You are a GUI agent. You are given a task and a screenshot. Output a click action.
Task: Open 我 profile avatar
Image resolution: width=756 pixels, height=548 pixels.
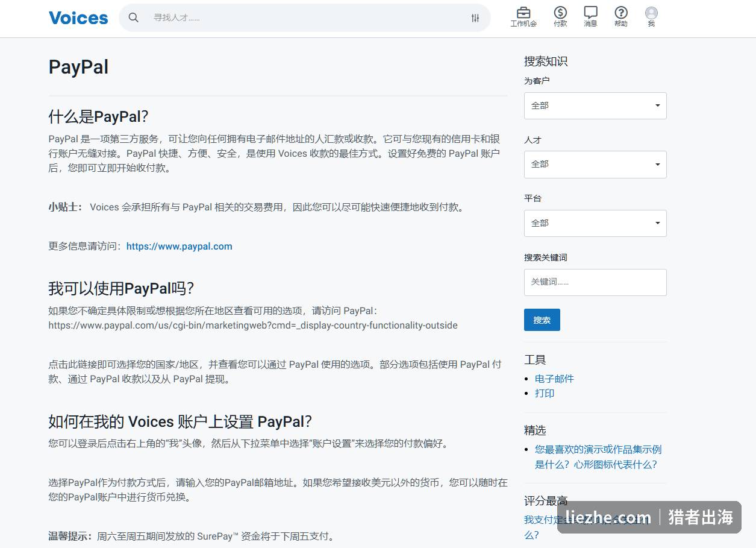[651, 13]
